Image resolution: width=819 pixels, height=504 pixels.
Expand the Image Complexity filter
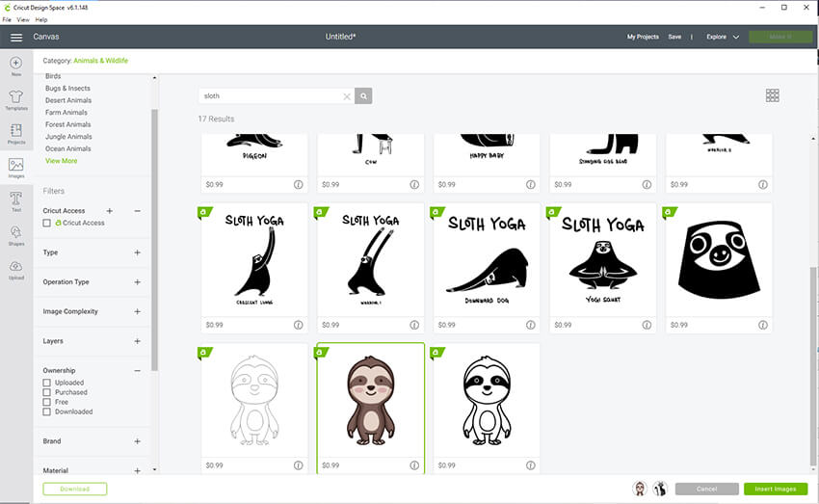click(138, 312)
